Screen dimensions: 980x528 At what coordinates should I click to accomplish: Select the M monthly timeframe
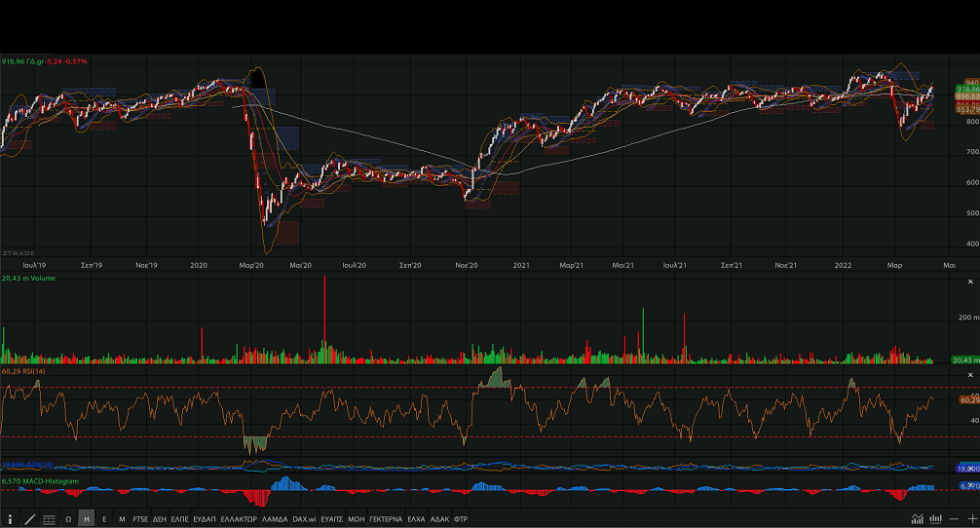point(122,519)
